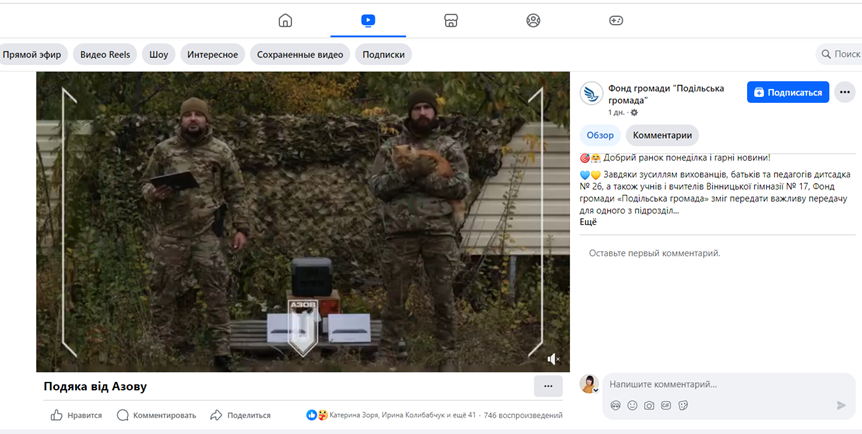Image resolution: width=862 pixels, height=434 pixels.
Task: Open the Groups icon in top navigation
Action: [x=533, y=20]
